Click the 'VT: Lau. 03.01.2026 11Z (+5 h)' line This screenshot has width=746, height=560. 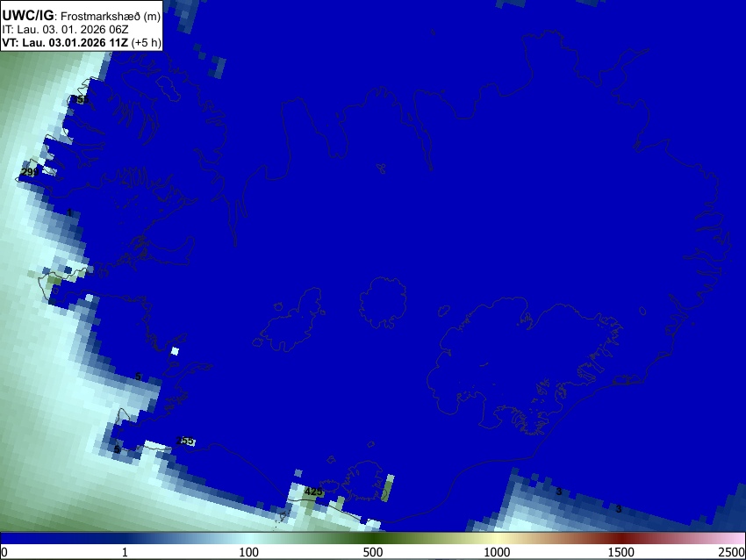(82, 42)
